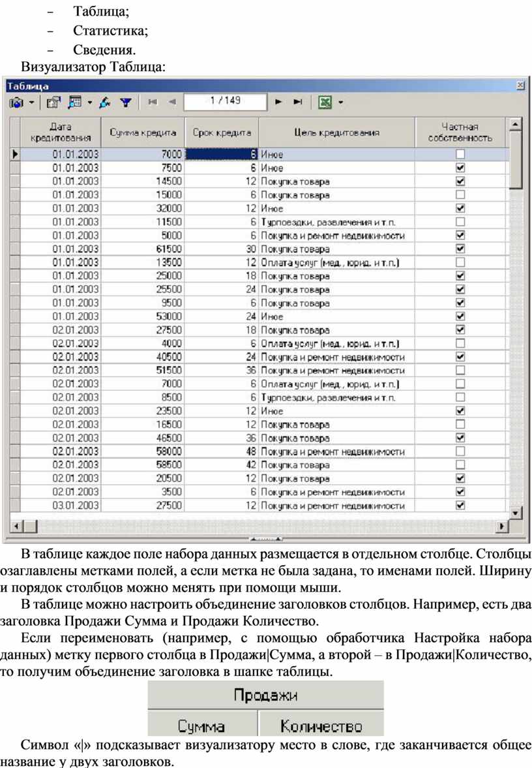Select the sum cell '61500'

point(143,249)
